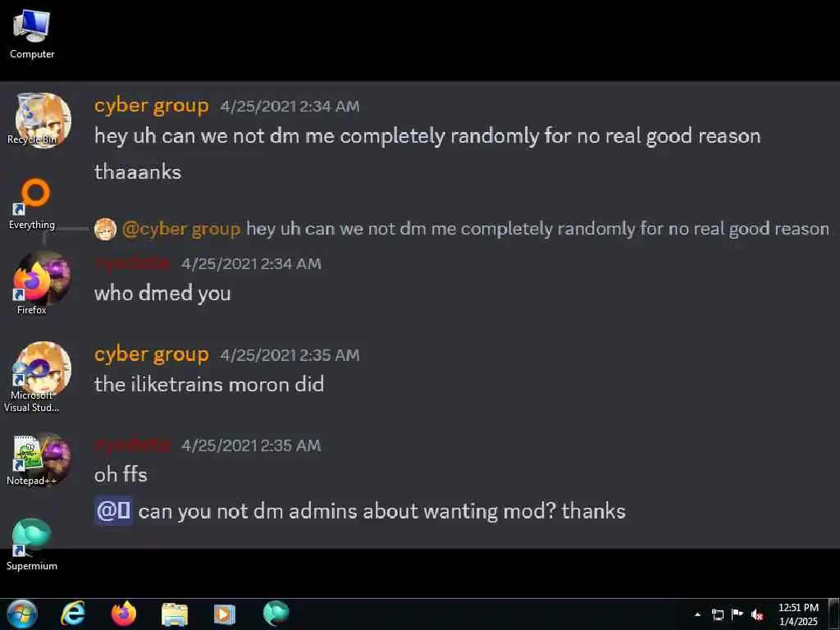Select the Recycle Bin desktop icon

32,120
